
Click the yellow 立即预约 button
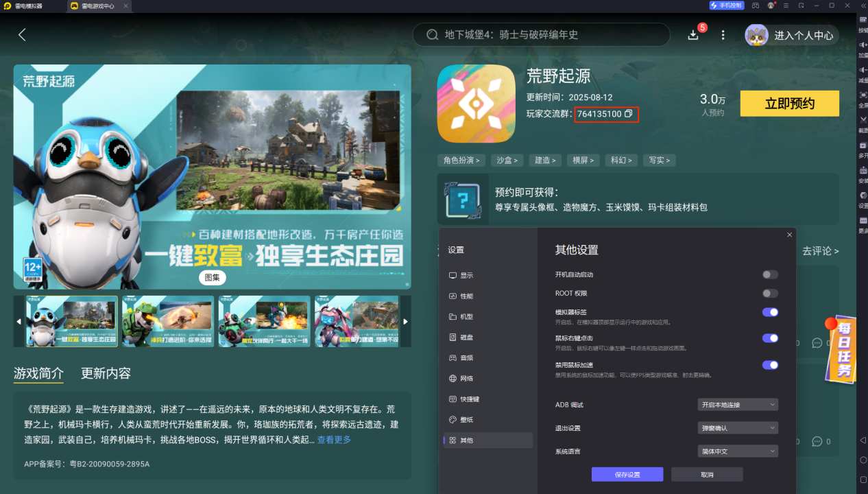click(x=790, y=104)
